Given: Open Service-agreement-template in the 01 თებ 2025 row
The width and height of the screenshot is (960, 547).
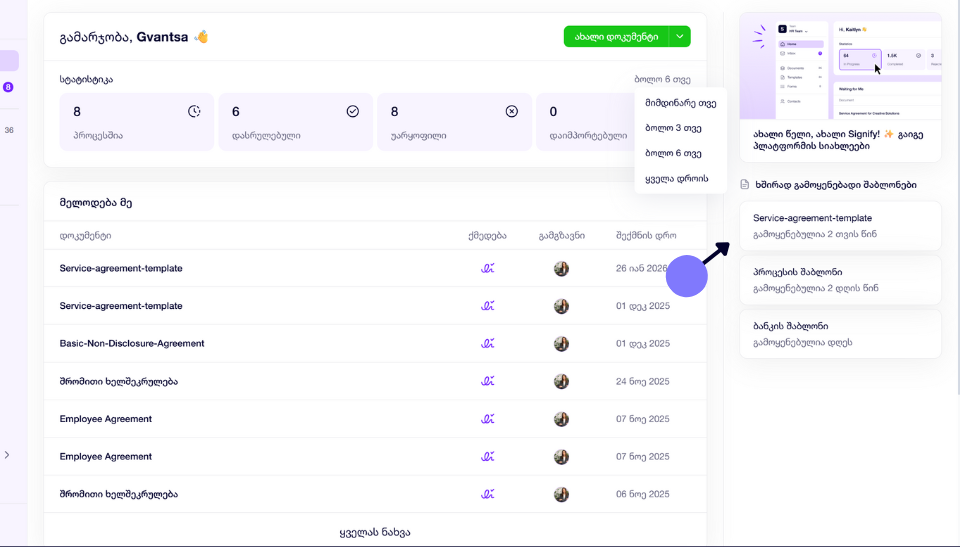Looking at the screenshot, I should click(x=121, y=306).
